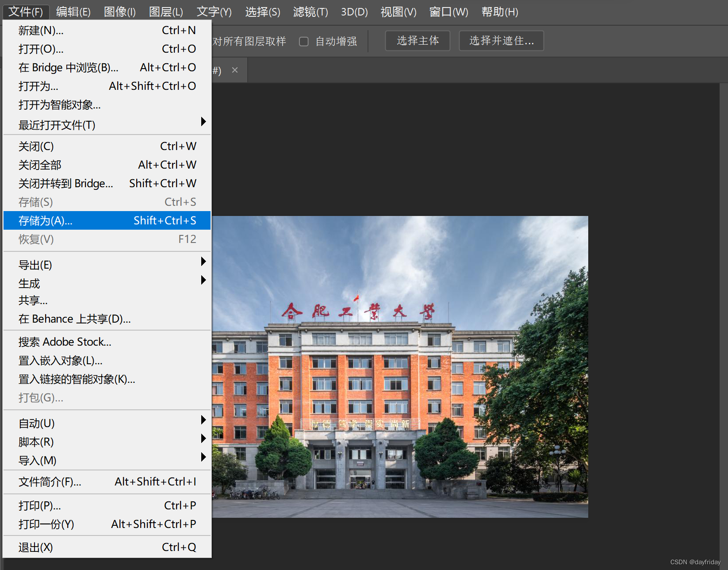Choose 置入嵌入对象(L)... entry
This screenshot has width=728, height=570.
(x=107, y=360)
